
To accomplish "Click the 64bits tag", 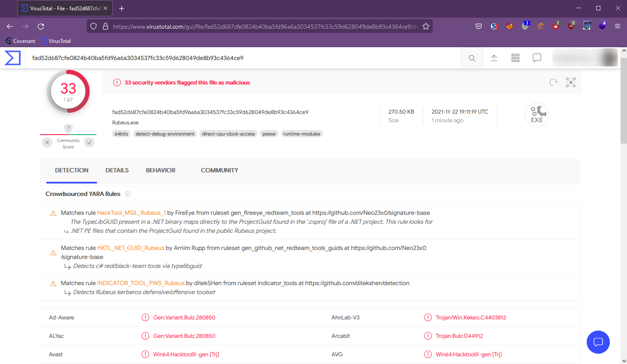I will [x=121, y=134].
